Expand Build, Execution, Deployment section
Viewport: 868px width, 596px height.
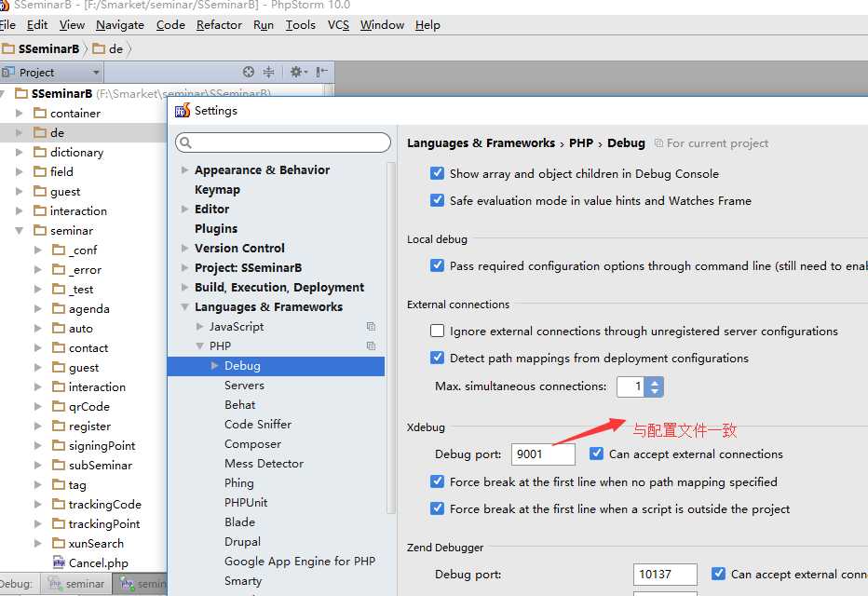coord(185,287)
